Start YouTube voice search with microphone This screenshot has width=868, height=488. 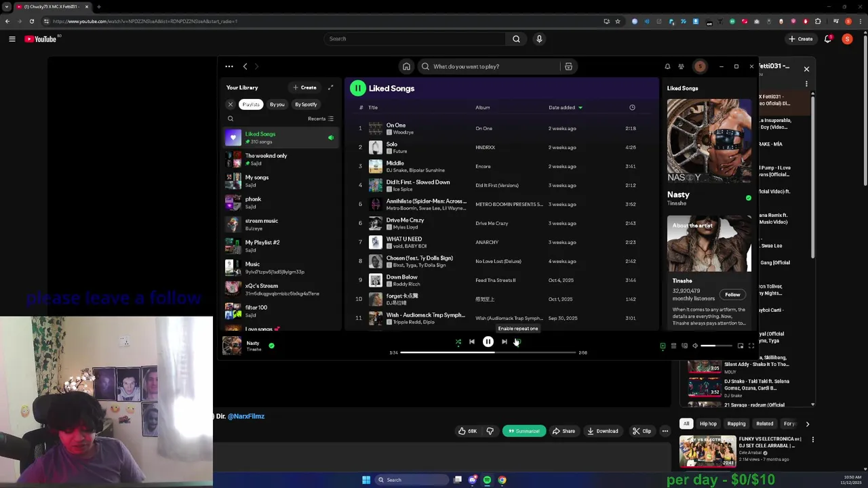coord(539,39)
